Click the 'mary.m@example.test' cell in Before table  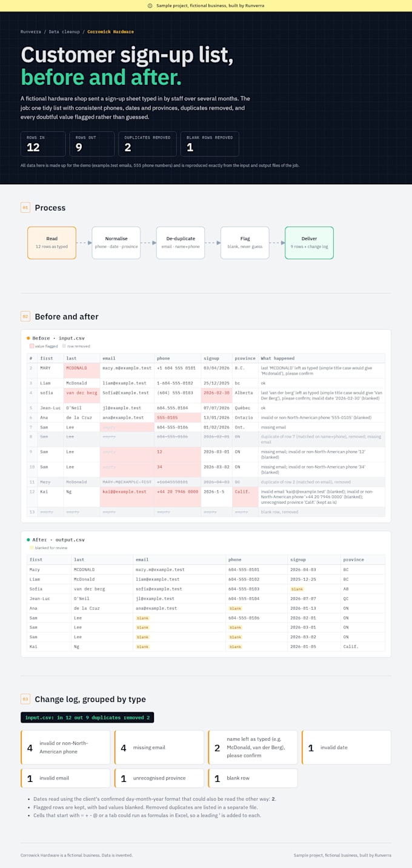pos(127,370)
